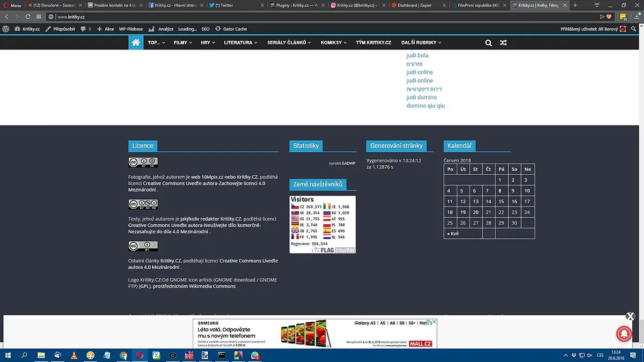Click the red notification bell

624,333
